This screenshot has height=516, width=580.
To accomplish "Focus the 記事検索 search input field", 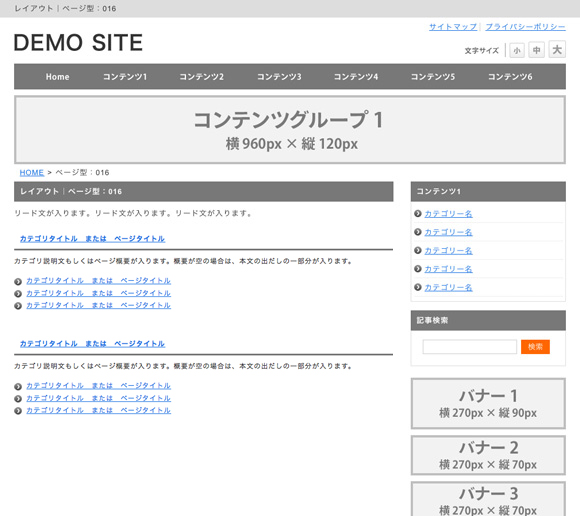I will pyautogui.click(x=470, y=347).
